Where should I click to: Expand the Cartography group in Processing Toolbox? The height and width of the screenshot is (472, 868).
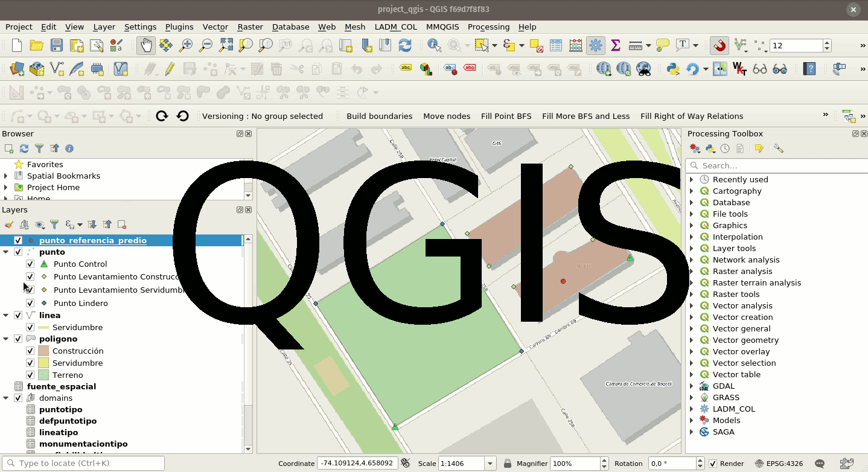[x=692, y=191]
